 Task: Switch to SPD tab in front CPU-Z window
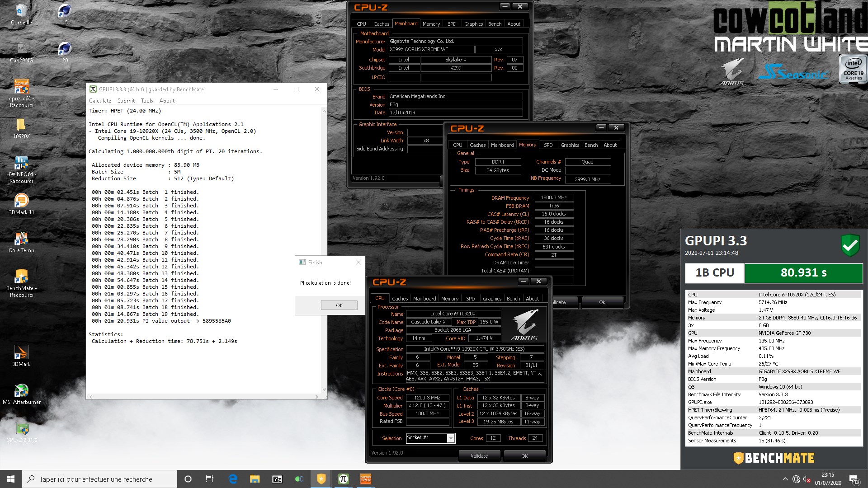pyautogui.click(x=470, y=299)
